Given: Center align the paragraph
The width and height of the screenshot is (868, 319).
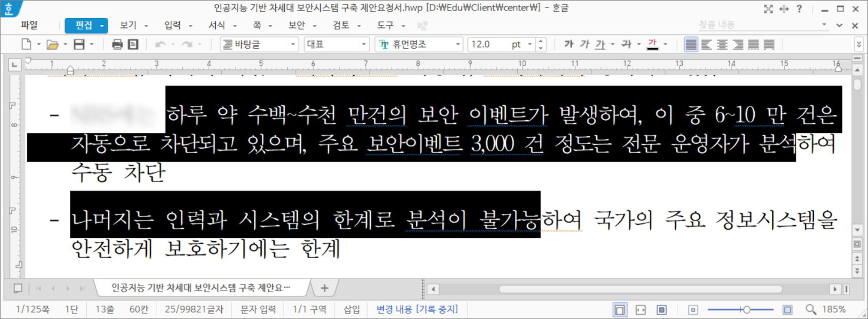Looking at the screenshot, I should tap(722, 44).
